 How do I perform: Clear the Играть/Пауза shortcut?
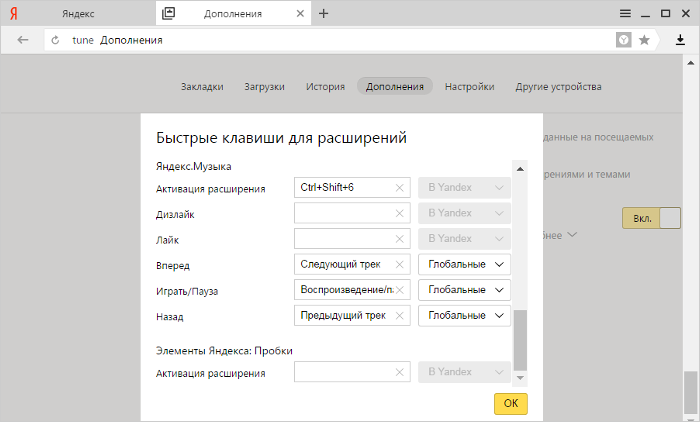point(400,290)
